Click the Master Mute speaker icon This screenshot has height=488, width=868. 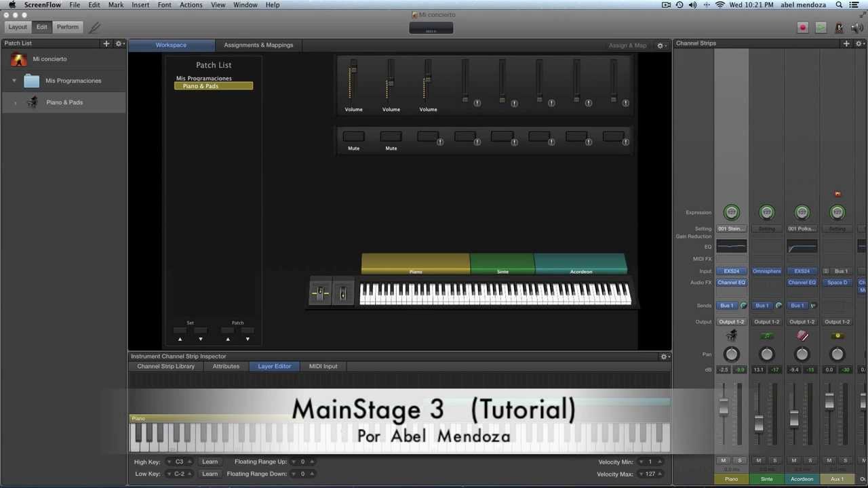pos(857,28)
